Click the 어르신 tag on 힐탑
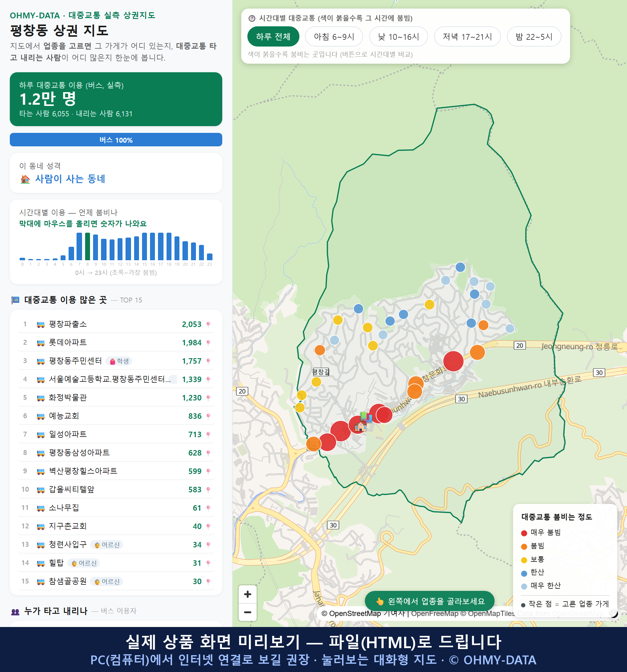 pyautogui.click(x=84, y=563)
